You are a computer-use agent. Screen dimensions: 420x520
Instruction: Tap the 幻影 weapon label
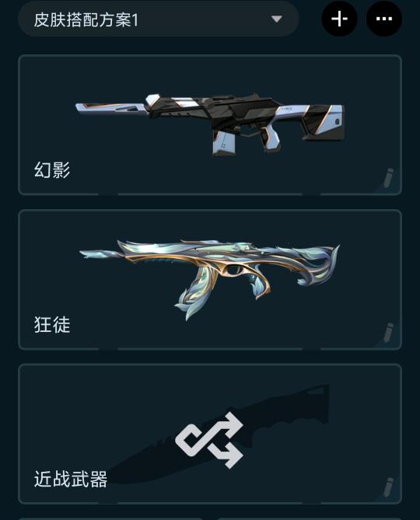click(x=52, y=170)
